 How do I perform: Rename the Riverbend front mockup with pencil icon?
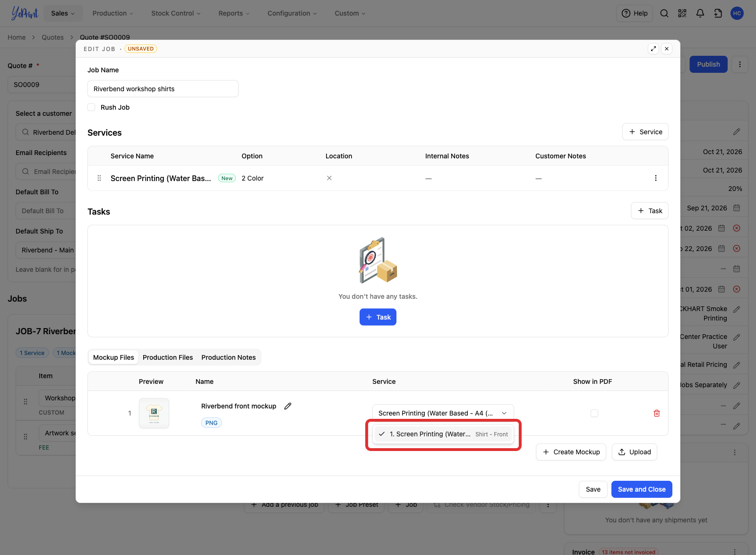288,406
